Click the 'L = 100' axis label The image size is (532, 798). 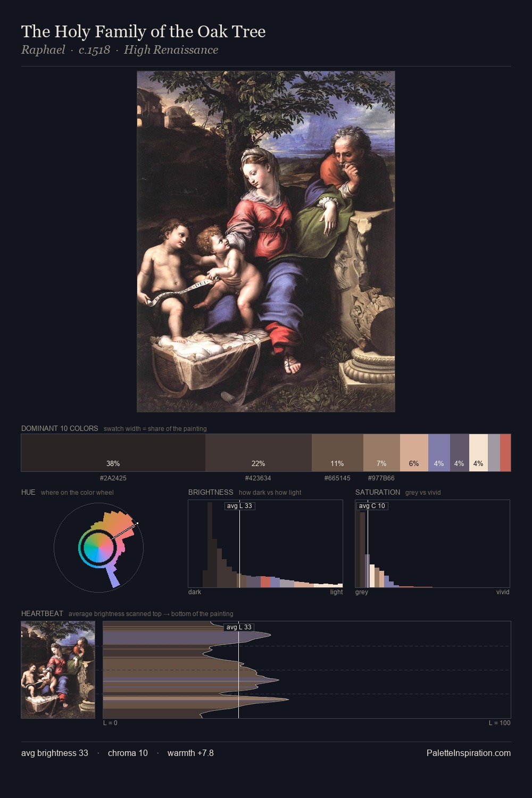(500, 723)
